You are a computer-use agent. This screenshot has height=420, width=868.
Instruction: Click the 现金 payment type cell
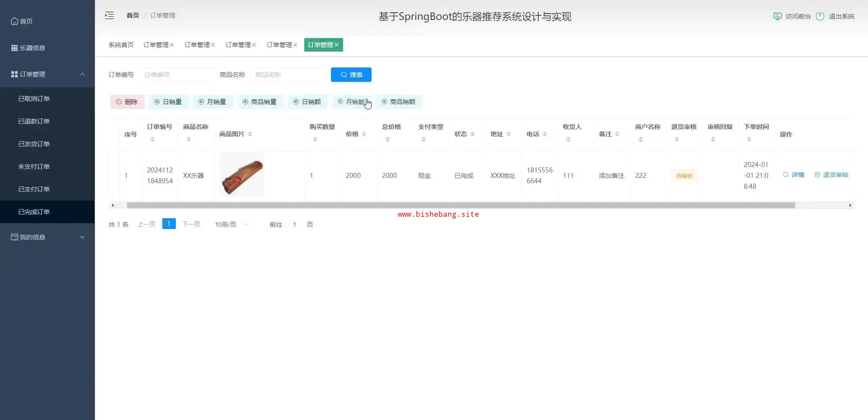coord(425,176)
